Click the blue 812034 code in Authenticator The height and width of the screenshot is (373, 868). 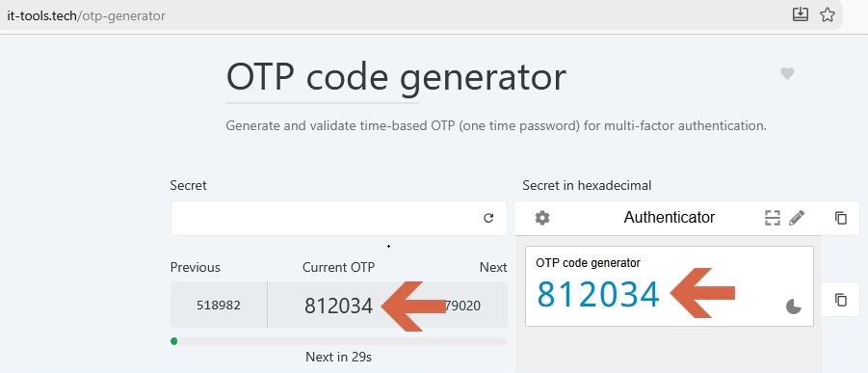(598, 294)
